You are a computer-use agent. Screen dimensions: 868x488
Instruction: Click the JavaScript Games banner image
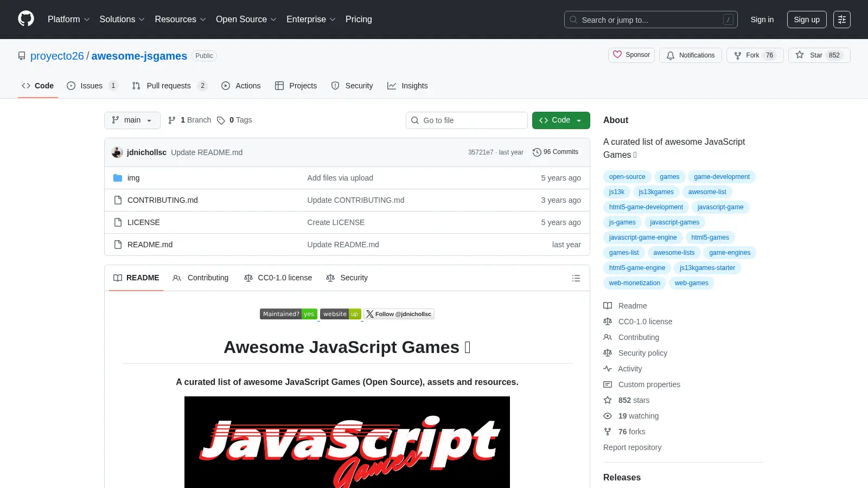click(347, 442)
